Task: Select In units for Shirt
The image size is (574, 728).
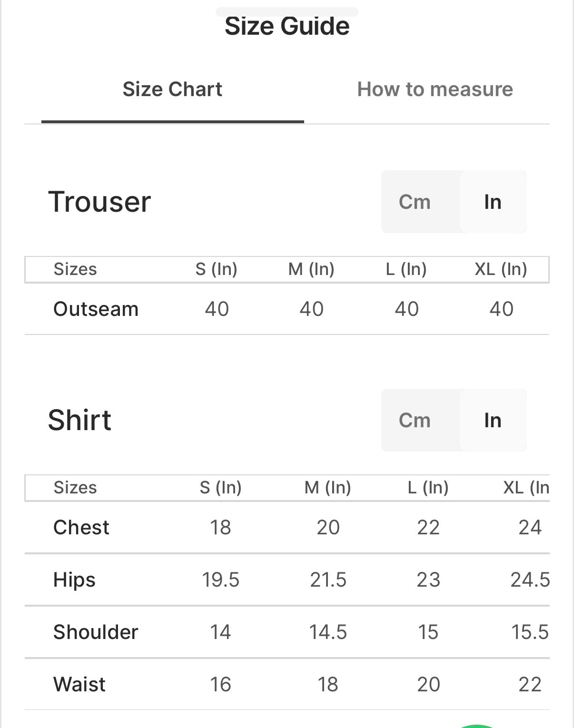Action: click(x=493, y=420)
